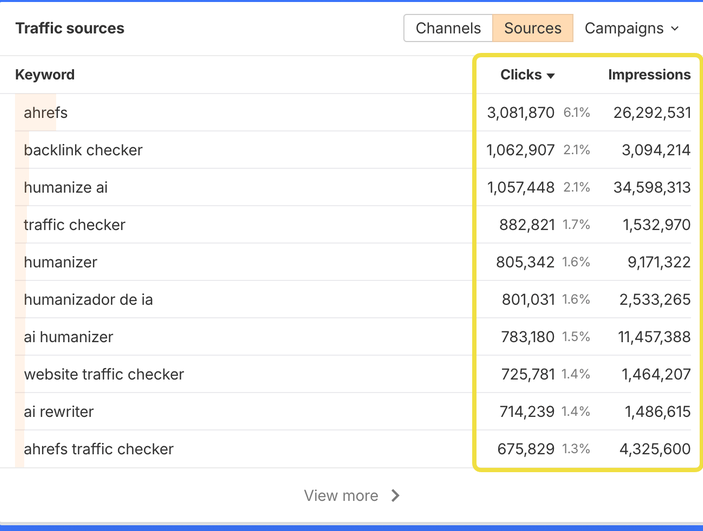The width and height of the screenshot is (703, 531).
Task: Click the 4,325,600 impressions value
Action: 655,449
